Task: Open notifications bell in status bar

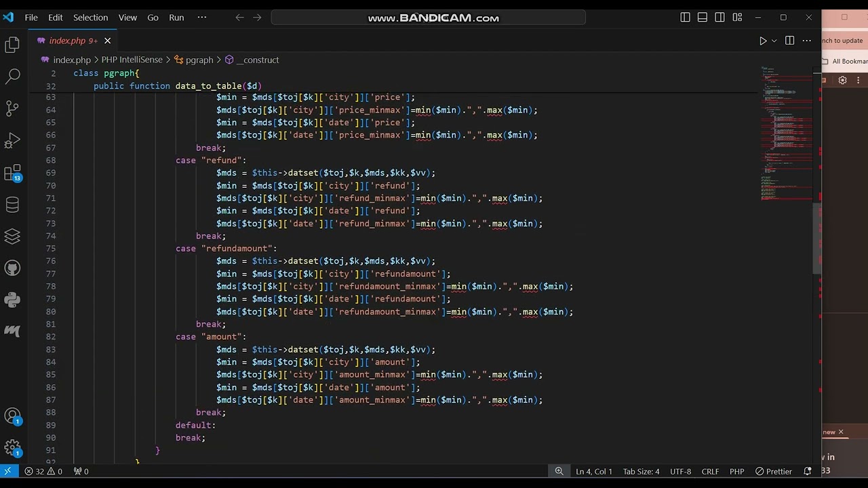Action: (807, 471)
